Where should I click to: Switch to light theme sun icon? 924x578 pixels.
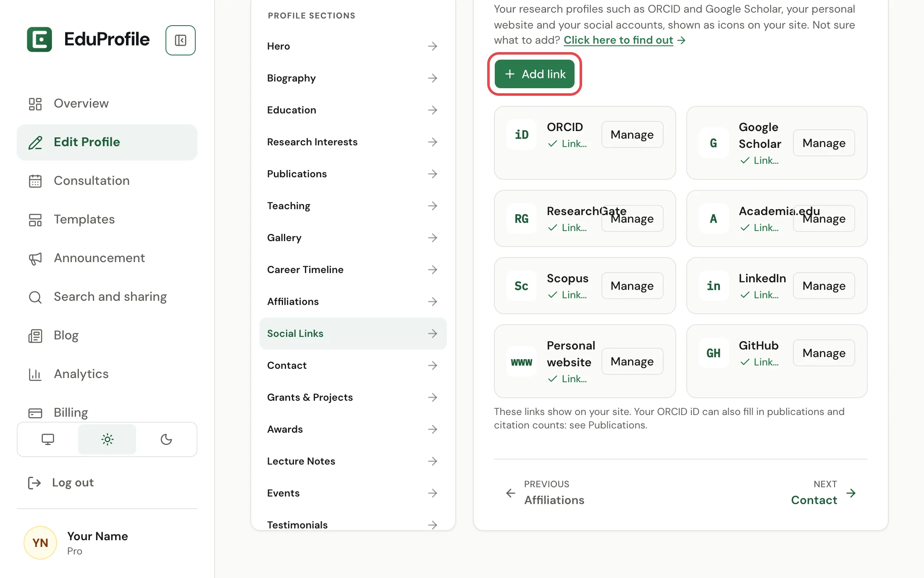(107, 439)
